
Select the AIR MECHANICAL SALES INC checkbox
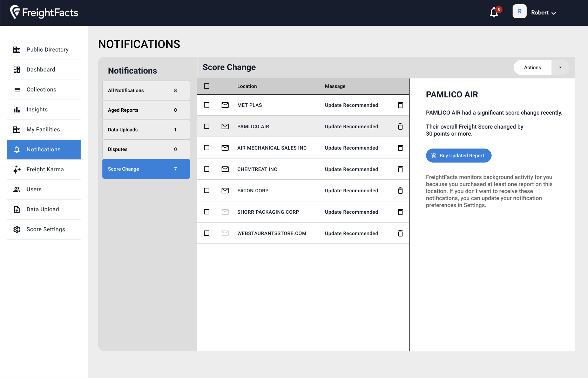tap(207, 148)
